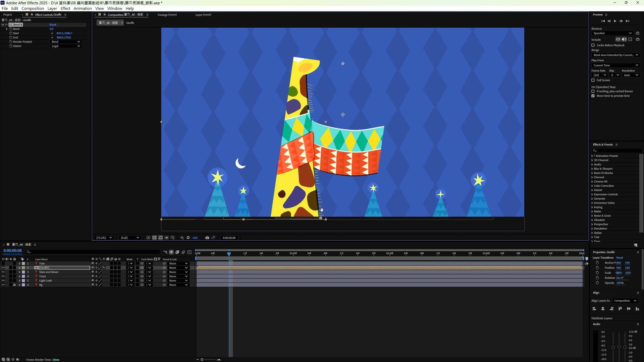Screen dimensions: 644x362
Task: Open the Graph Editor icon
Action: pyautogui.click(x=190, y=252)
